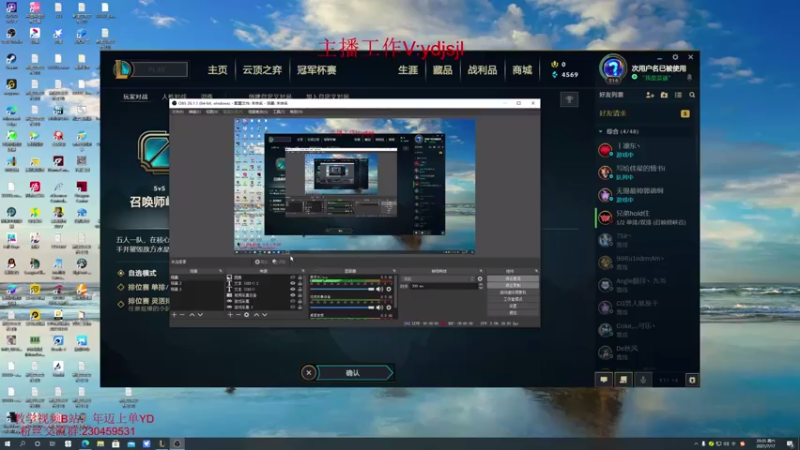Image resolution: width=800 pixels, height=450 pixels.
Task: Toggle lock of 图像 source
Action: pyautogui.click(x=300, y=278)
